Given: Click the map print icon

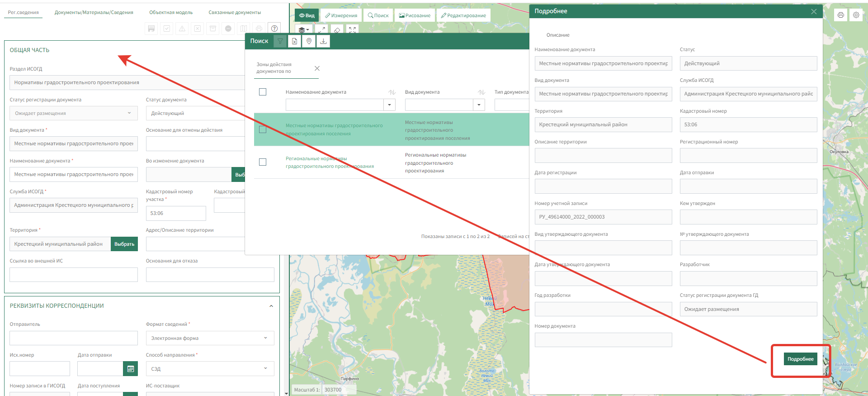Looking at the screenshot, I should [x=840, y=15].
